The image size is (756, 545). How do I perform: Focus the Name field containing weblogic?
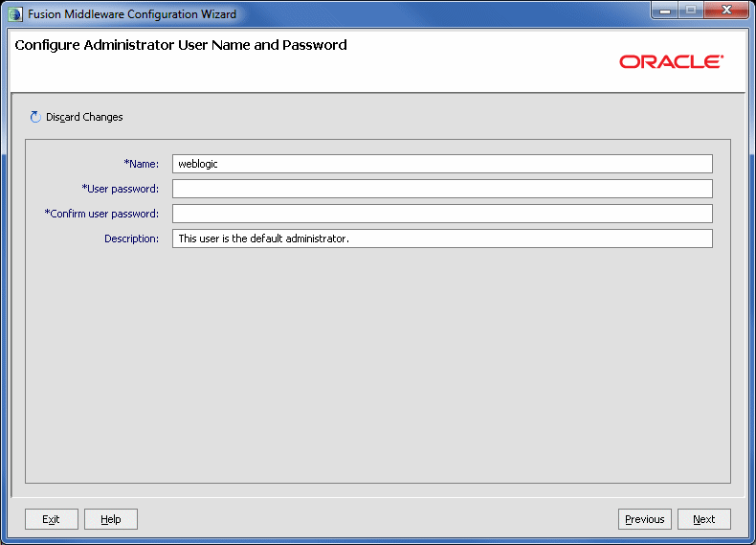pyautogui.click(x=442, y=164)
